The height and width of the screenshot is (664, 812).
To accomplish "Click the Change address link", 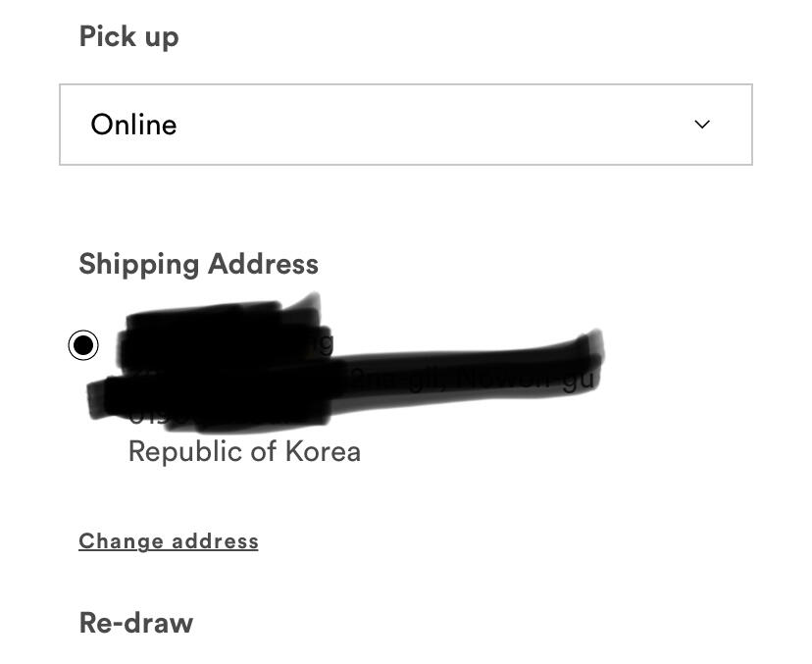I will pos(169,541).
